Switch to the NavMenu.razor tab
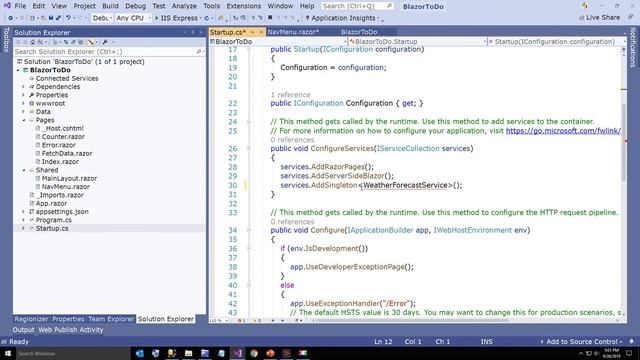Image resolution: width=640 pixels, height=360 pixels. pos(293,32)
